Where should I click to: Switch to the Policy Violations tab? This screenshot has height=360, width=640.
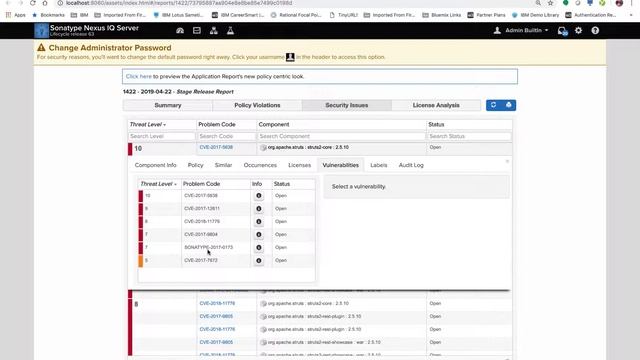coord(257,105)
